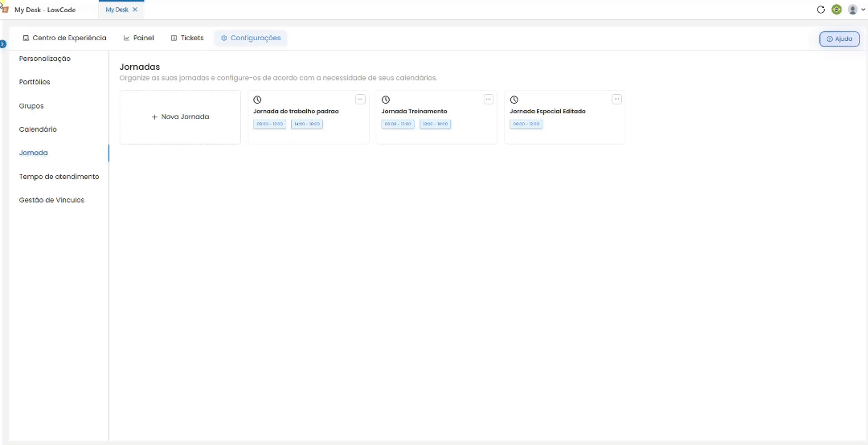The height and width of the screenshot is (445, 868).
Task: Click the green language flag icon
Action: (837, 10)
